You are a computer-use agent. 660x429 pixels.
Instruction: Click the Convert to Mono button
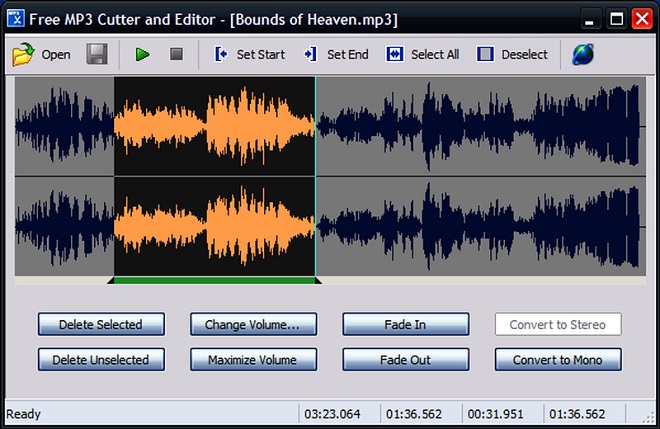(x=558, y=360)
